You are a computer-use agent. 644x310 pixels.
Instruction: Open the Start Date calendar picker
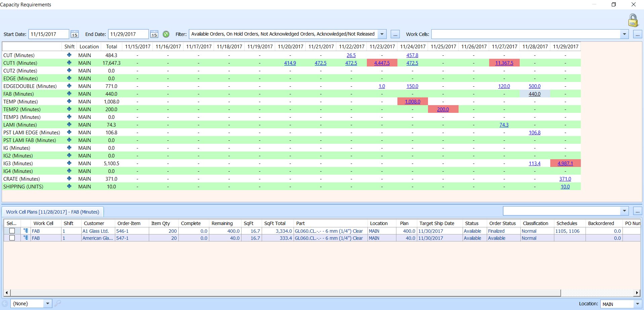pyautogui.click(x=75, y=34)
